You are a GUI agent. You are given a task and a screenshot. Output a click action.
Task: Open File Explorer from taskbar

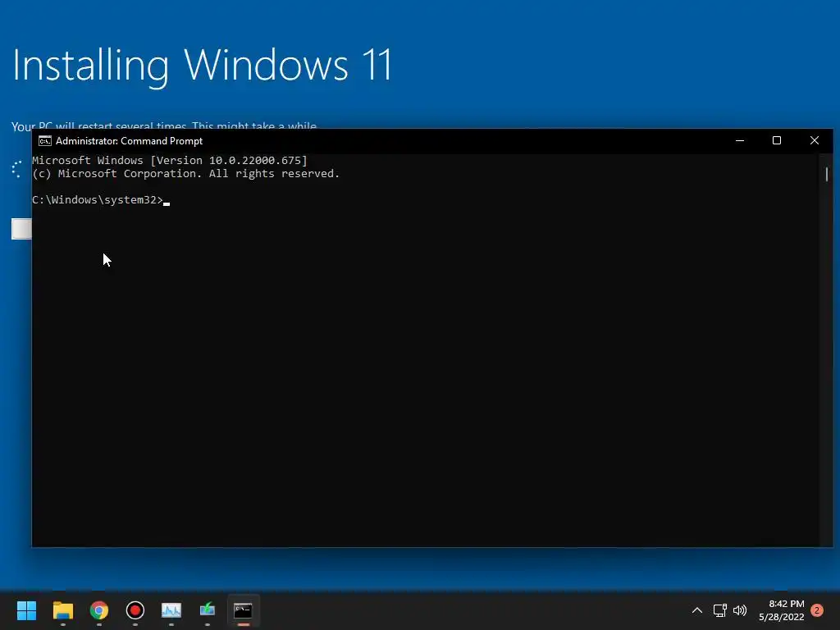click(x=62, y=610)
